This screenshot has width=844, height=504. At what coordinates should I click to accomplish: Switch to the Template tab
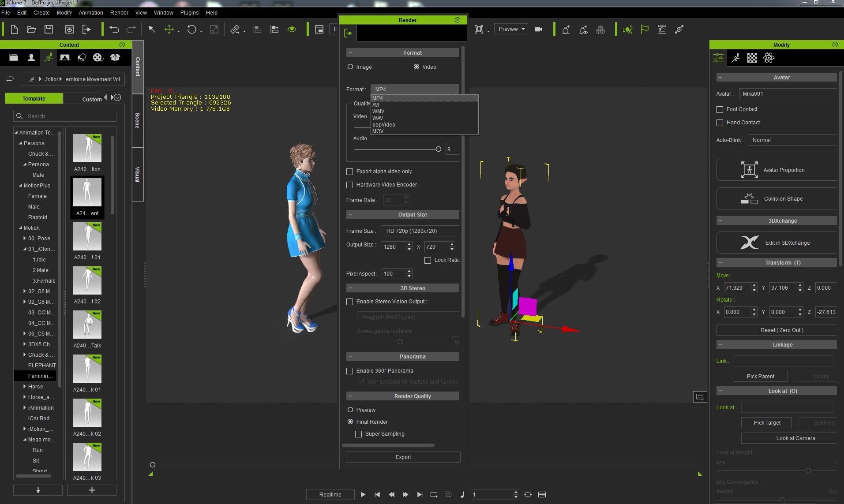[x=34, y=98]
